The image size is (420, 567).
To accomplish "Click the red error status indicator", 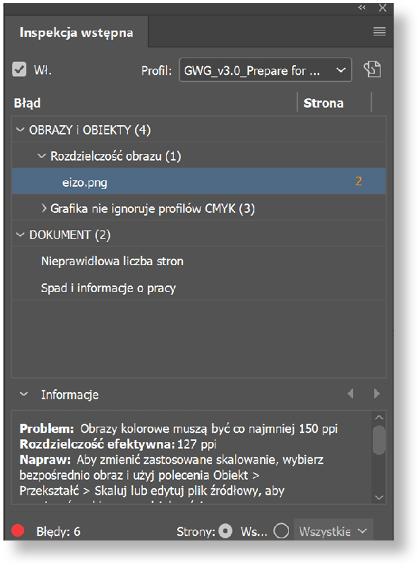I will (18, 531).
